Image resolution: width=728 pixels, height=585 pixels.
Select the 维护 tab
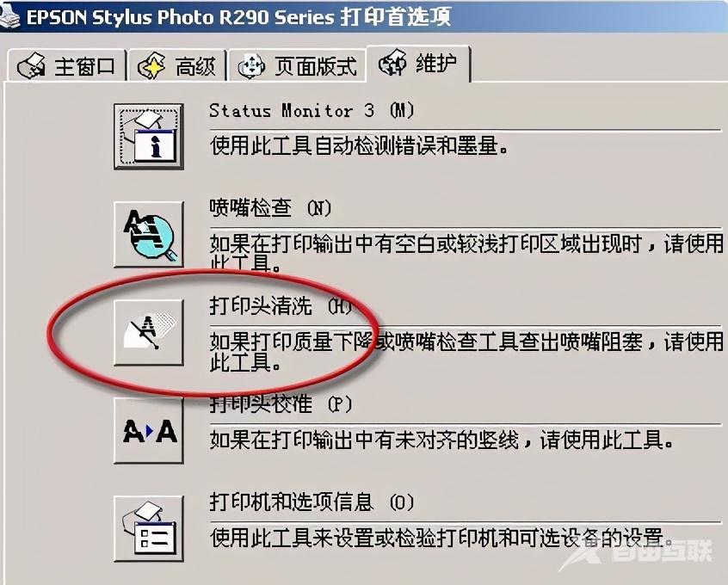tap(418, 64)
